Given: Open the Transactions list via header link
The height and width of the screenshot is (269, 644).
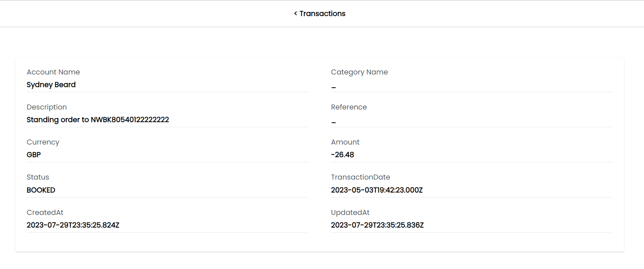Looking at the screenshot, I should click(322, 13).
